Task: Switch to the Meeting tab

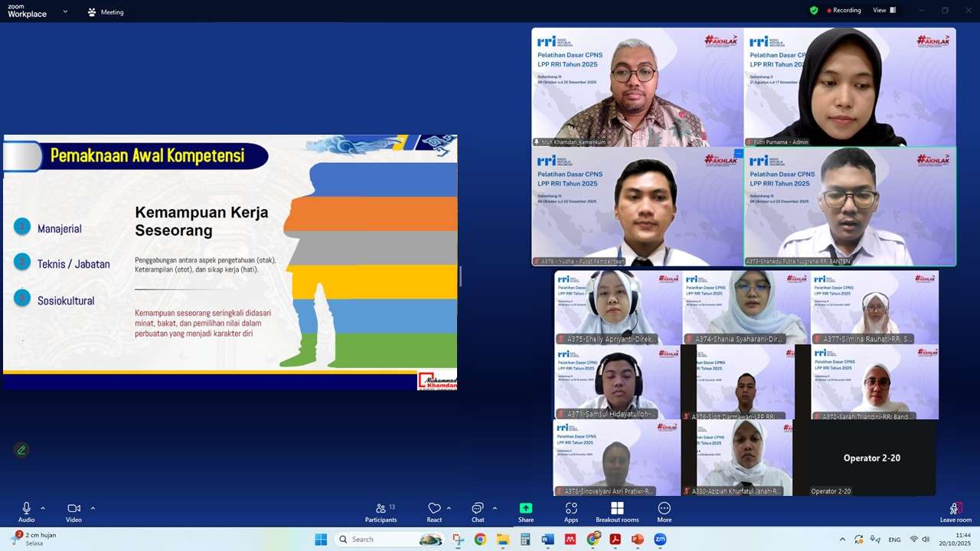Action: coord(106,12)
